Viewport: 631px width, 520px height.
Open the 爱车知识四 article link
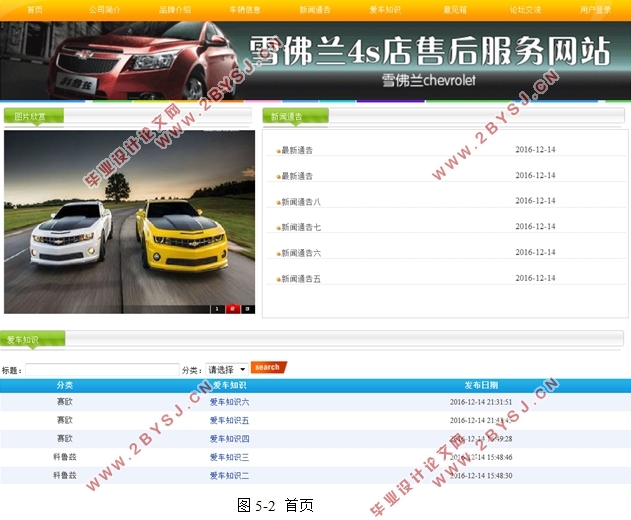tap(229, 439)
